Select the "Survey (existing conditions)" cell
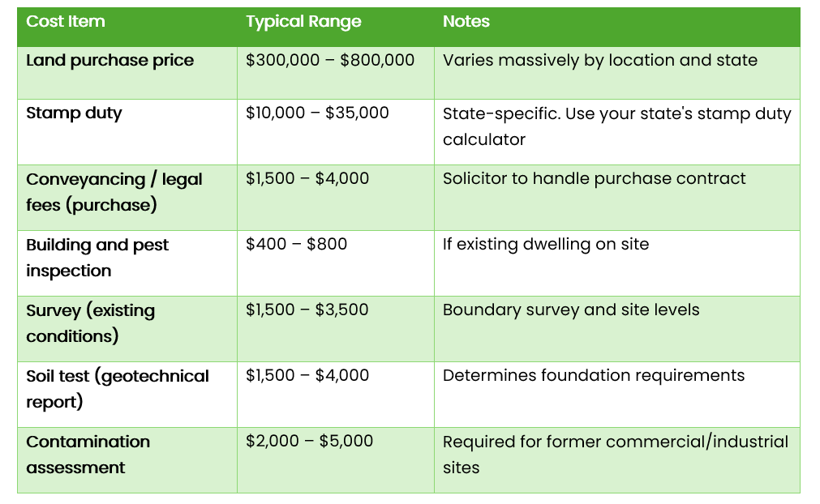The image size is (820, 504). tap(90, 323)
